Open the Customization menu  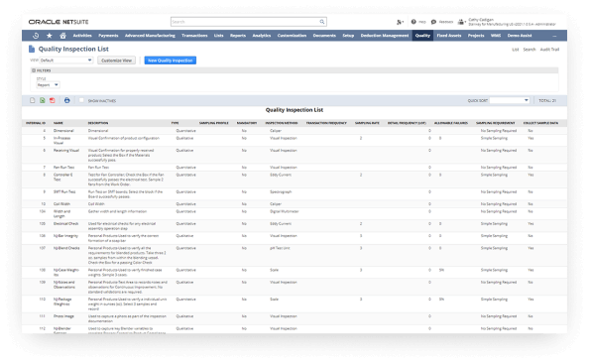(292, 36)
